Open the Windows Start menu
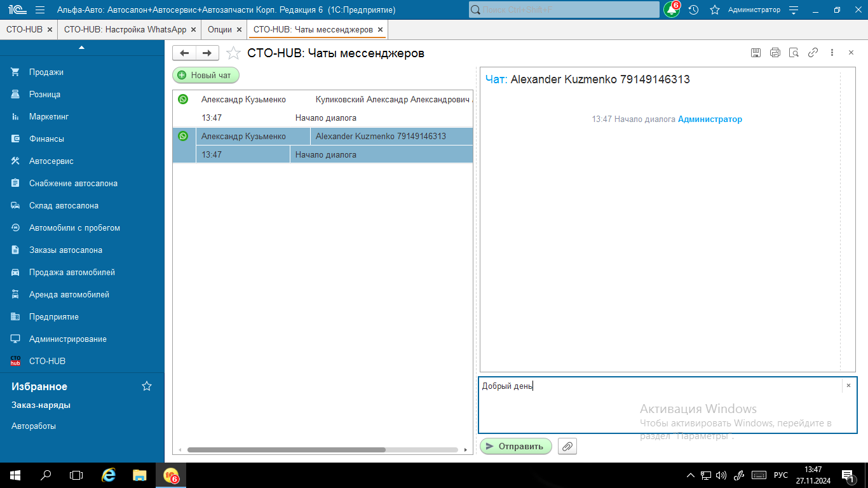The image size is (868, 488). click(15, 475)
